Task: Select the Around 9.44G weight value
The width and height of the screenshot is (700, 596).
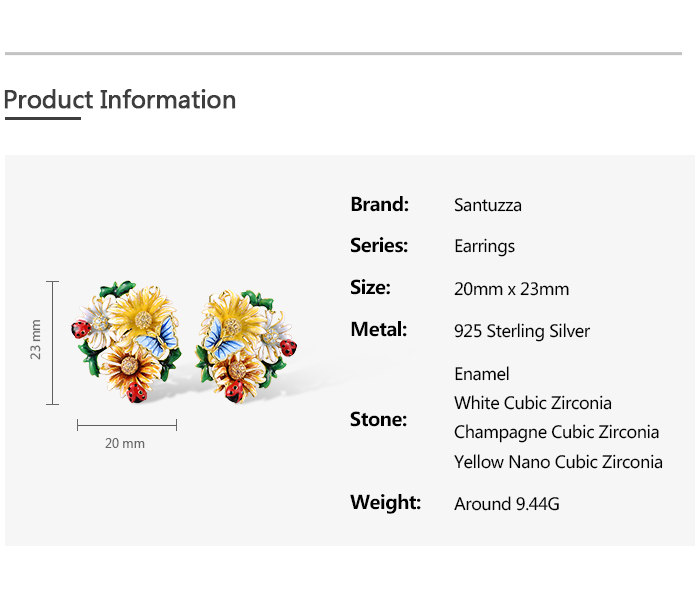Action: tap(507, 504)
